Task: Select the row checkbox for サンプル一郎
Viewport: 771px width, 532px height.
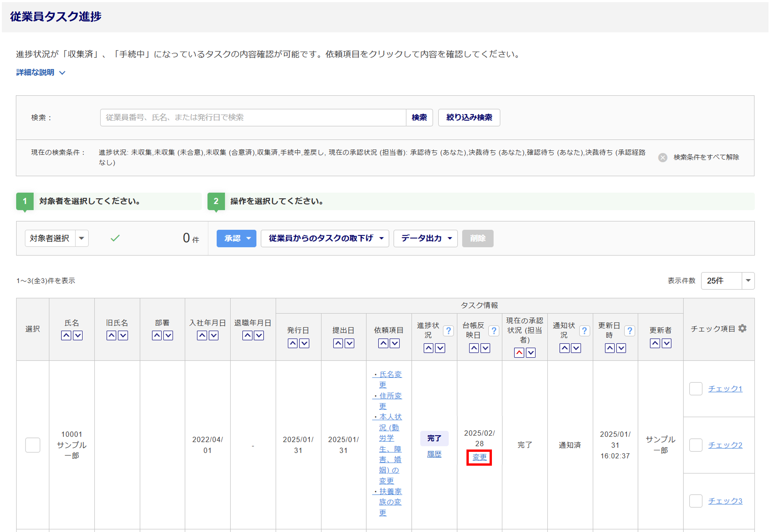Action: pyautogui.click(x=33, y=445)
